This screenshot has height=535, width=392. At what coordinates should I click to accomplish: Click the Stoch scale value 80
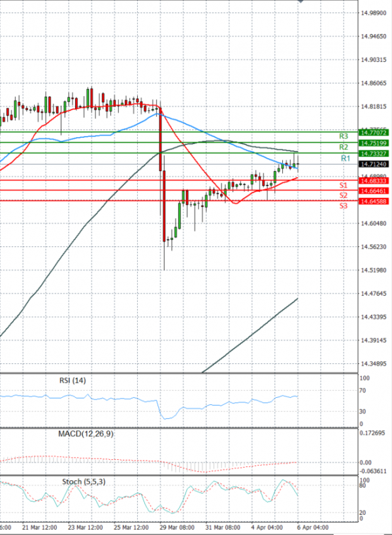(x=363, y=485)
